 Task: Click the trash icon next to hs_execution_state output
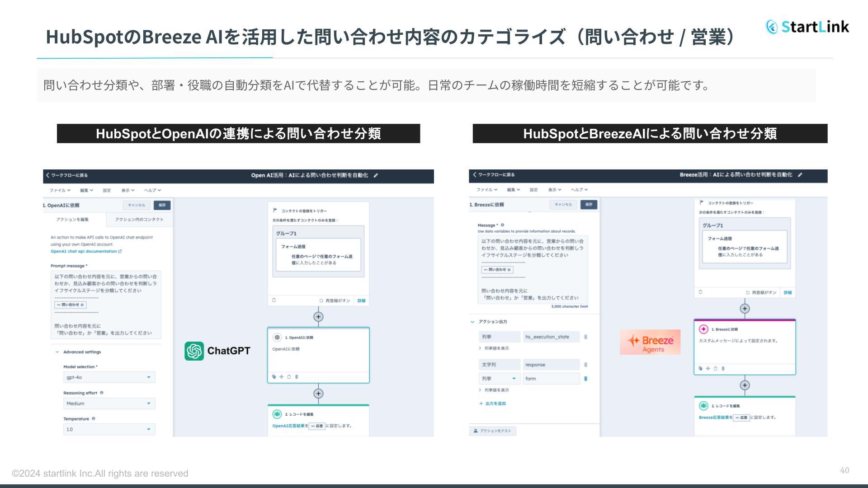(585, 337)
